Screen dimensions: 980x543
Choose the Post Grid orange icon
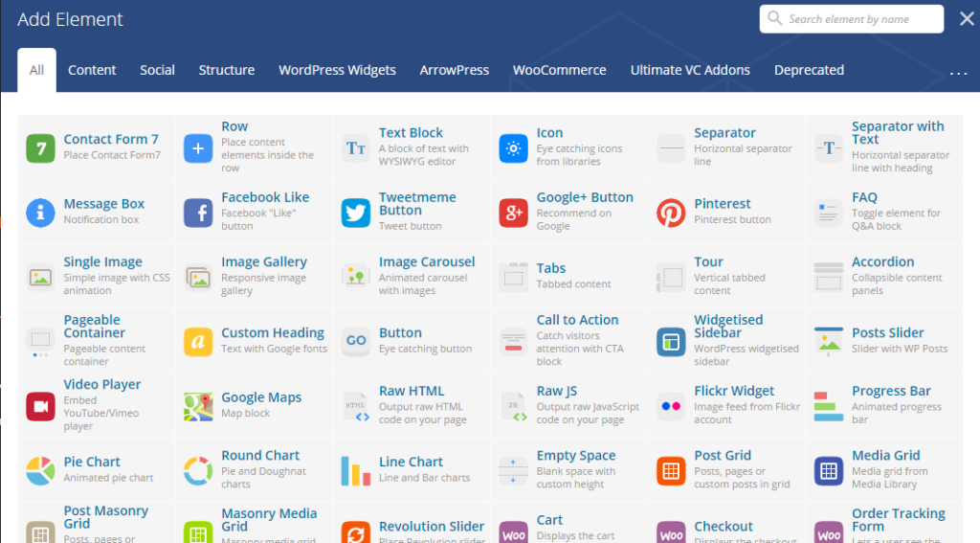[671, 470]
